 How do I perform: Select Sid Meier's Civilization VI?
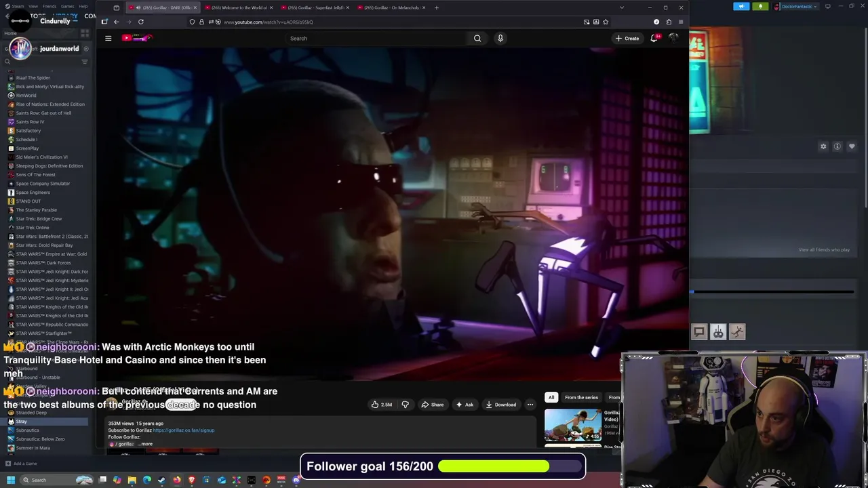tap(41, 157)
